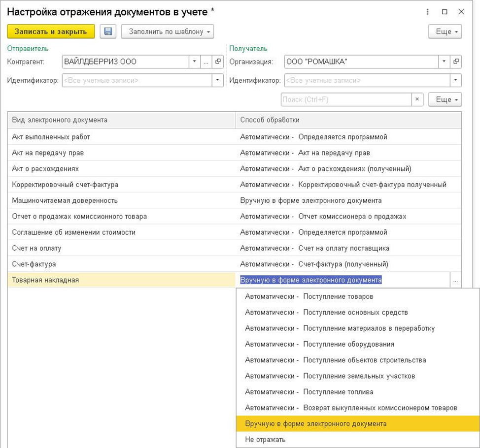Image resolution: width=480 pixels, height=448 pixels.
Task: Expand the Контрагент dropdown arrow
Action: click(x=195, y=62)
